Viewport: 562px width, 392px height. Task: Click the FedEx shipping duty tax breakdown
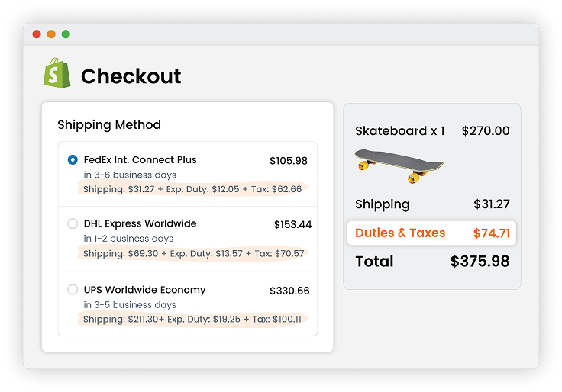click(x=192, y=189)
